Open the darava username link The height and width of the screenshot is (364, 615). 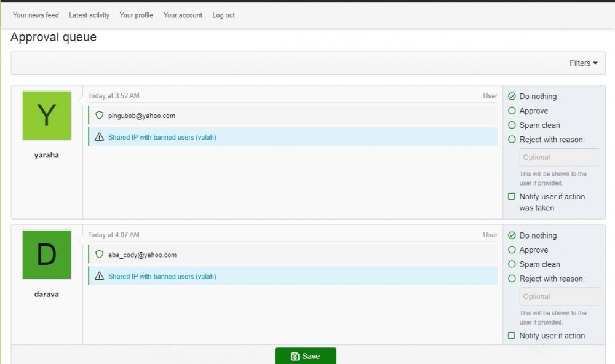(47, 295)
